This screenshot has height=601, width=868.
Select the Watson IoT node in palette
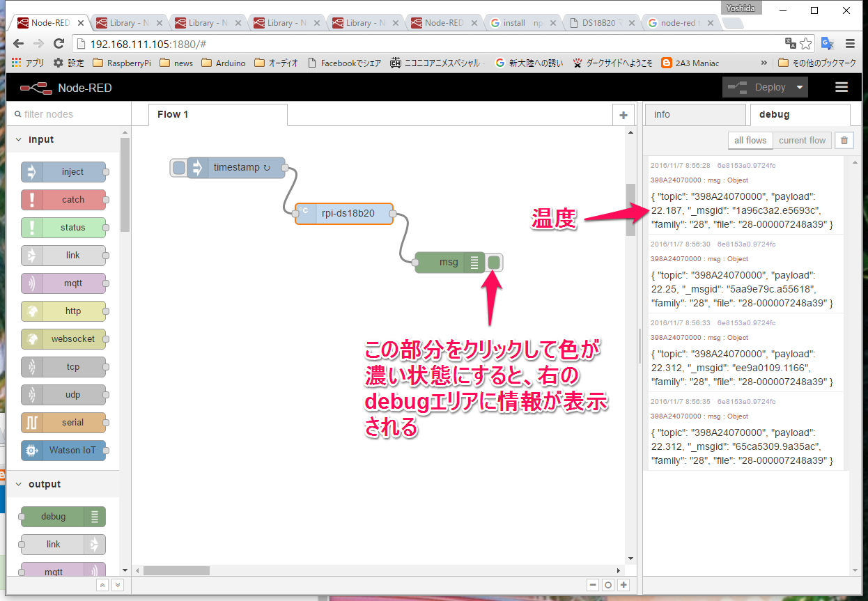(x=63, y=451)
